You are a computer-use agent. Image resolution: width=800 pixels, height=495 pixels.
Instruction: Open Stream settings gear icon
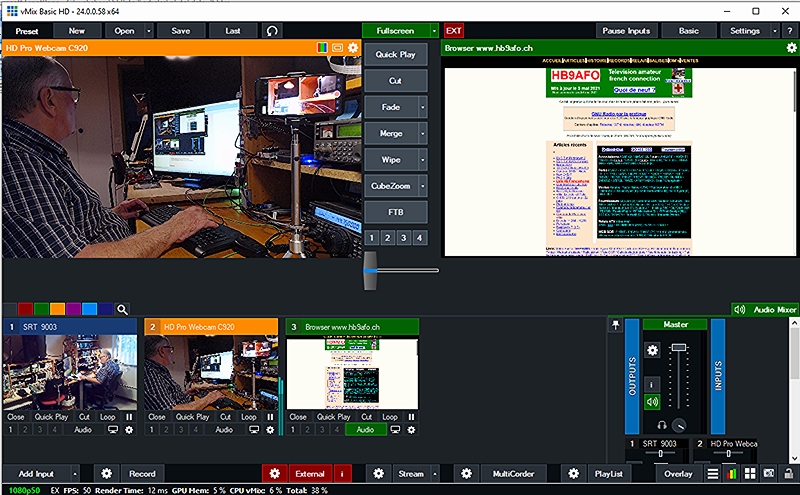coord(377,473)
